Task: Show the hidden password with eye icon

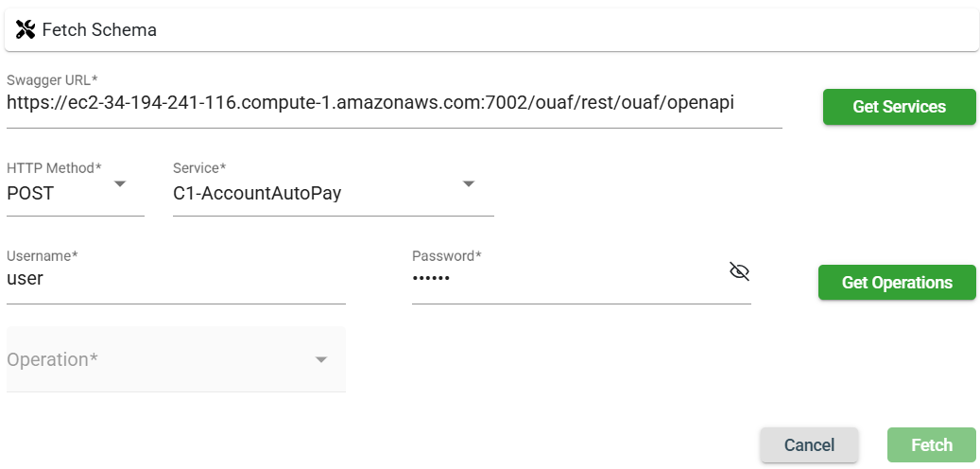Action: click(739, 272)
